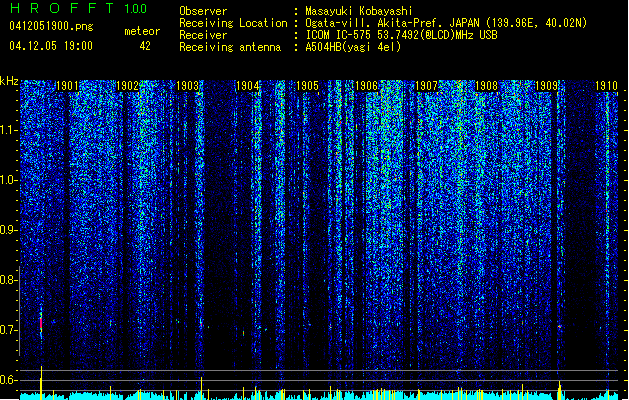Click the 1907 time marker
Image resolution: width=629 pixels, height=400 pixels.
pos(426,86)
